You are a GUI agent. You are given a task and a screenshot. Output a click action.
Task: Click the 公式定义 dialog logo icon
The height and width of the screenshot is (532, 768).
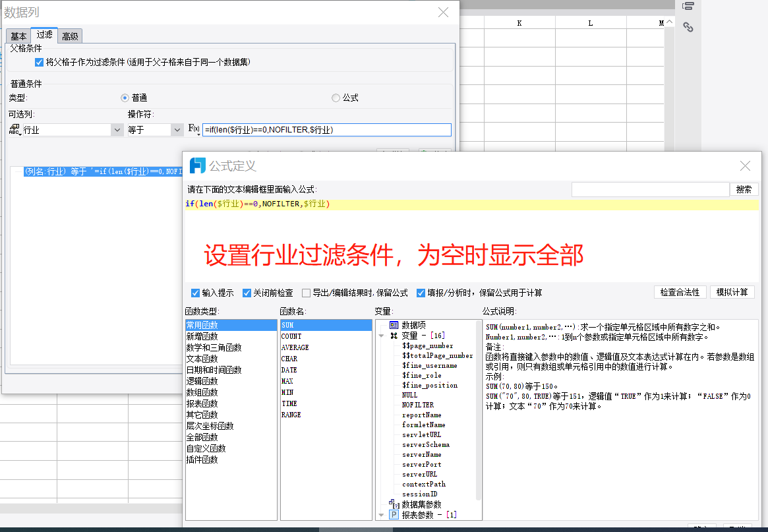197,165
